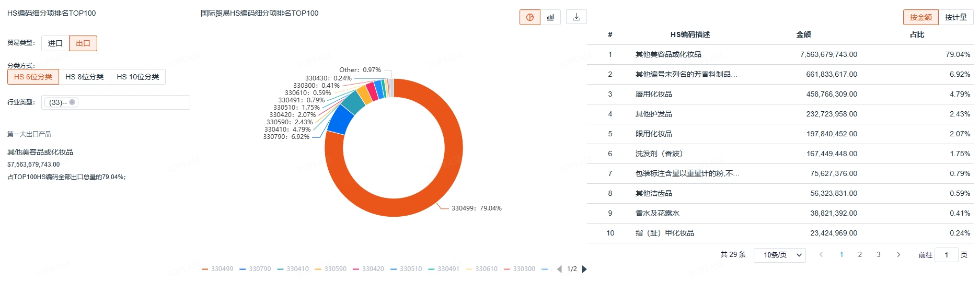980x282 pixels.
Task: Go to next legend page
Action: pos(585,269)
